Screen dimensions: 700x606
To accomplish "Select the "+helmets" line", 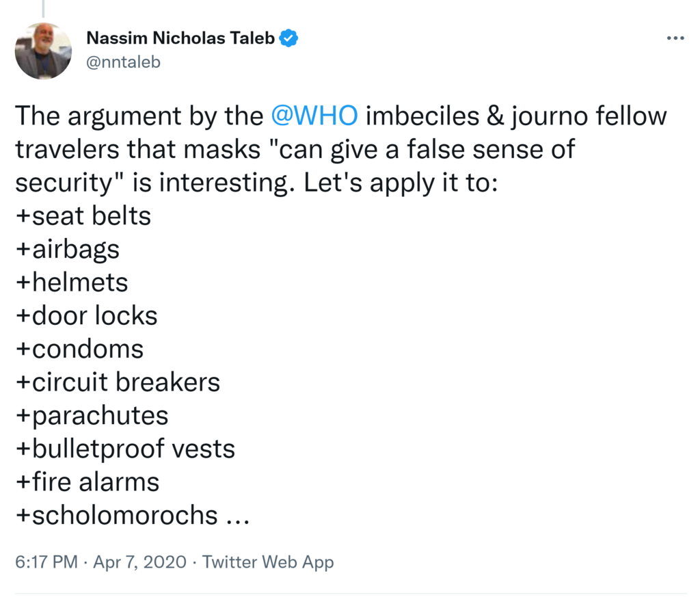I will 71,282.
